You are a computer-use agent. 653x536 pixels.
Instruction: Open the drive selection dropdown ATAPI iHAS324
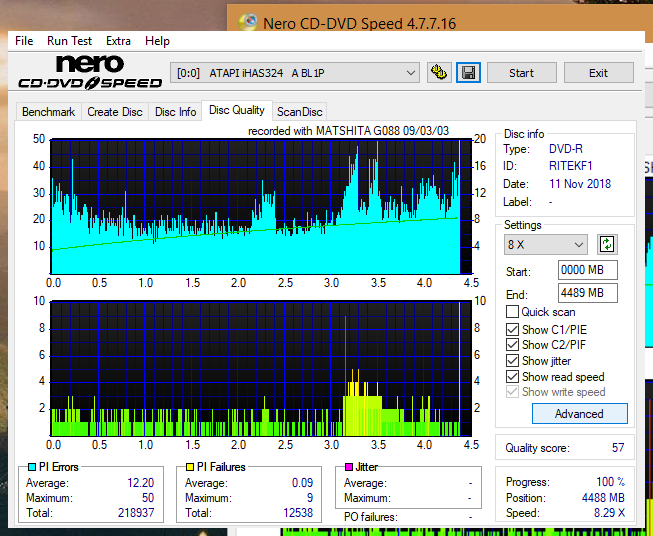pyautogui.click(x=295, y=73)
